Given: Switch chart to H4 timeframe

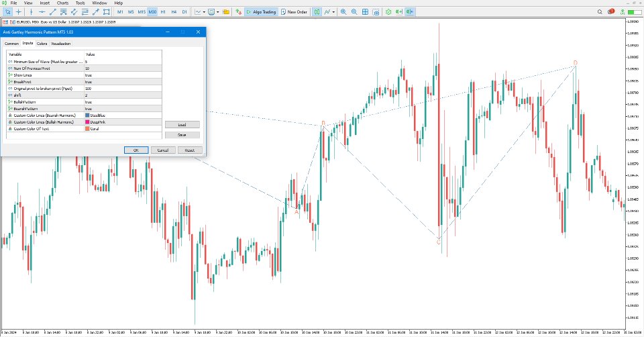Looking at the screenshot, I should [174, 12].
